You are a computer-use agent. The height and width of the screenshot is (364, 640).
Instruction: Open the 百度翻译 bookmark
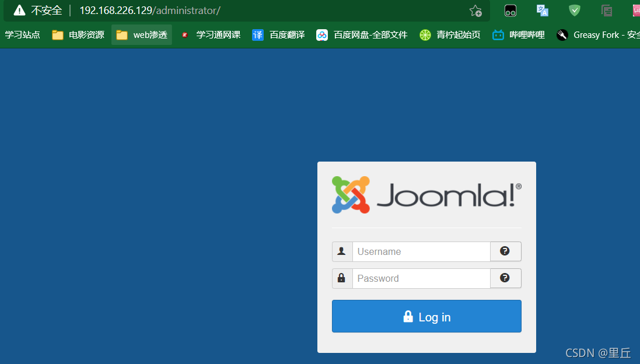tap(278, 35)
